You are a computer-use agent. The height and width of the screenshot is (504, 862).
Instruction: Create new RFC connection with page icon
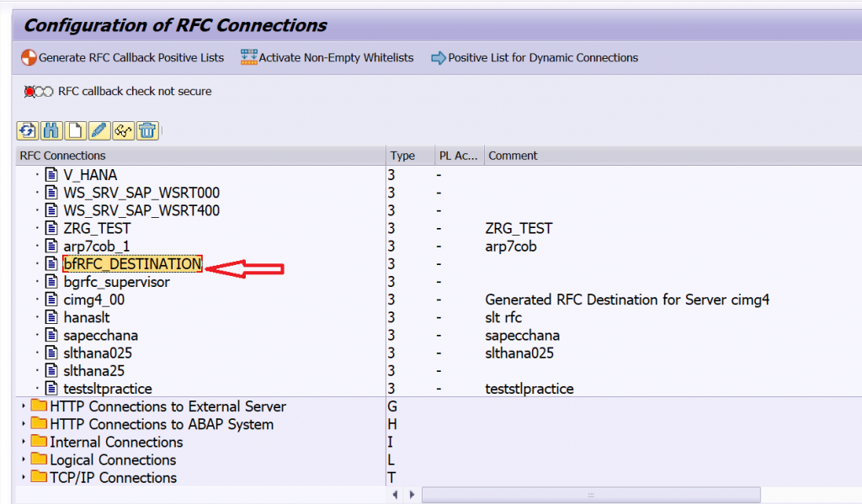click(75, 130)
